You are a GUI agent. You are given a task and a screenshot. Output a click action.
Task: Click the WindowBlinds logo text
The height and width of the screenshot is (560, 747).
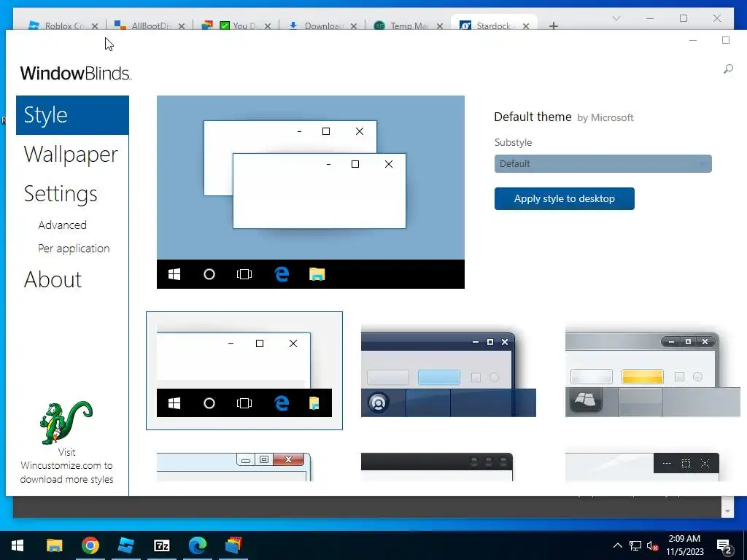pyautogui.click(x=75, y=73)
